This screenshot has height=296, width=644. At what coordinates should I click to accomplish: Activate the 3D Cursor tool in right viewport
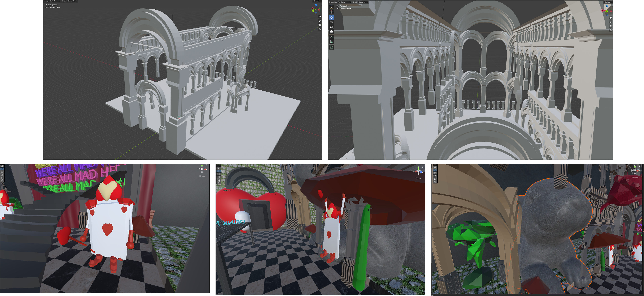(332, 12)
